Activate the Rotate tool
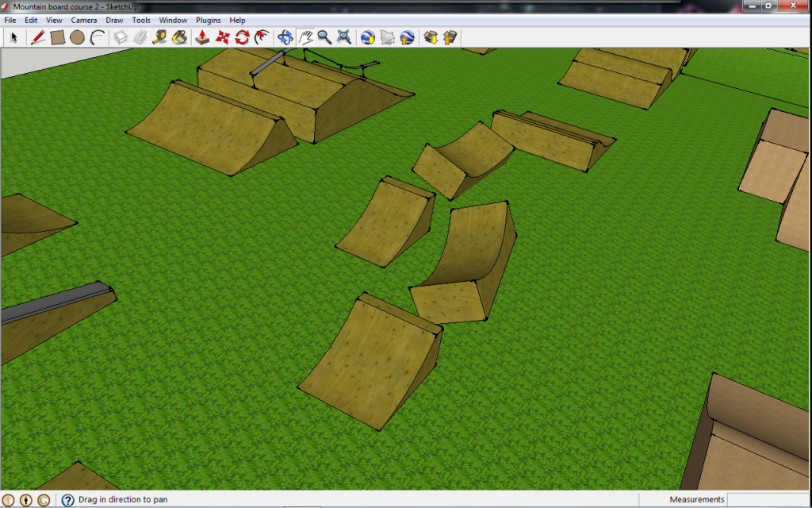The width and height of the screenshot is (812, 508). (x=242, y=37)
